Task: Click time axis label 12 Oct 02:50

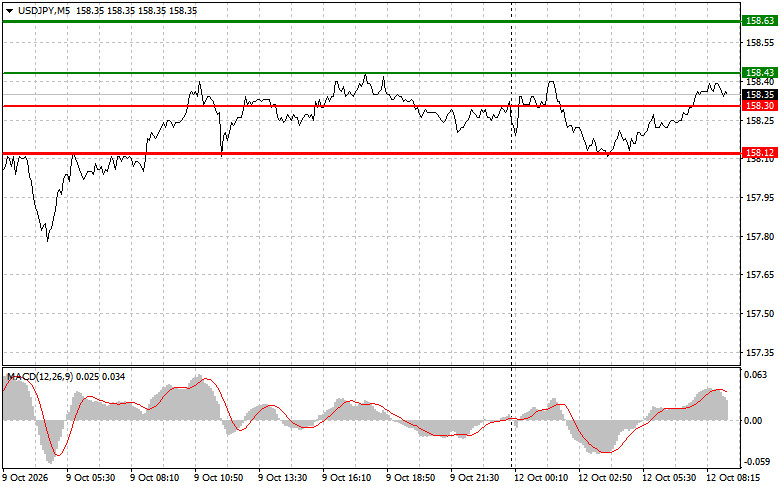Action: click(x=605, y=478)
